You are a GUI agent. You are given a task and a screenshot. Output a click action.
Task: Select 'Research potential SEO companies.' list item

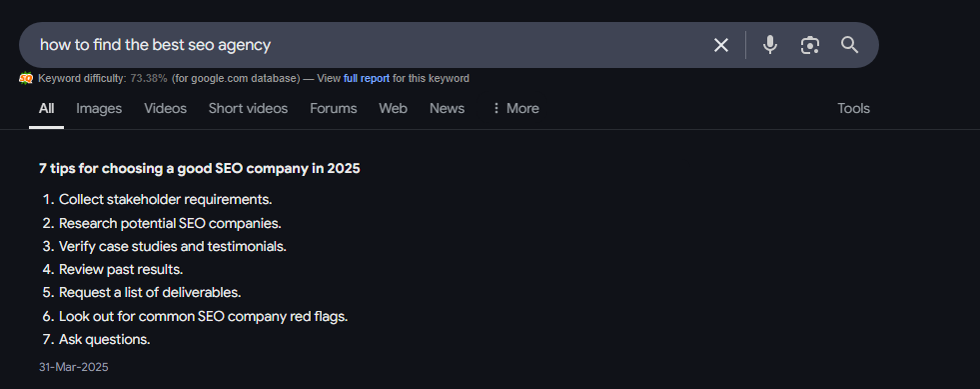(170, 223)
